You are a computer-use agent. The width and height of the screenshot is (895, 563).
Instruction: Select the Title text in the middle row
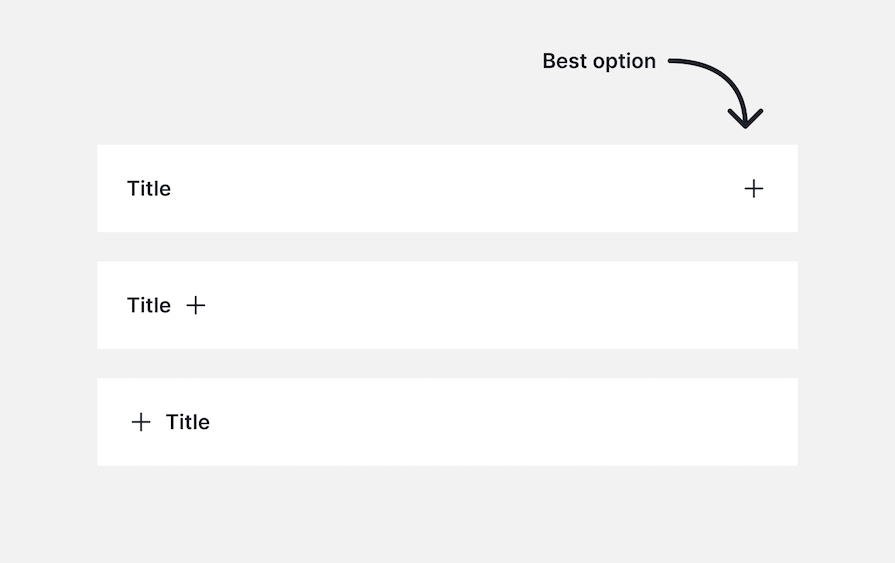click(149, 305)
